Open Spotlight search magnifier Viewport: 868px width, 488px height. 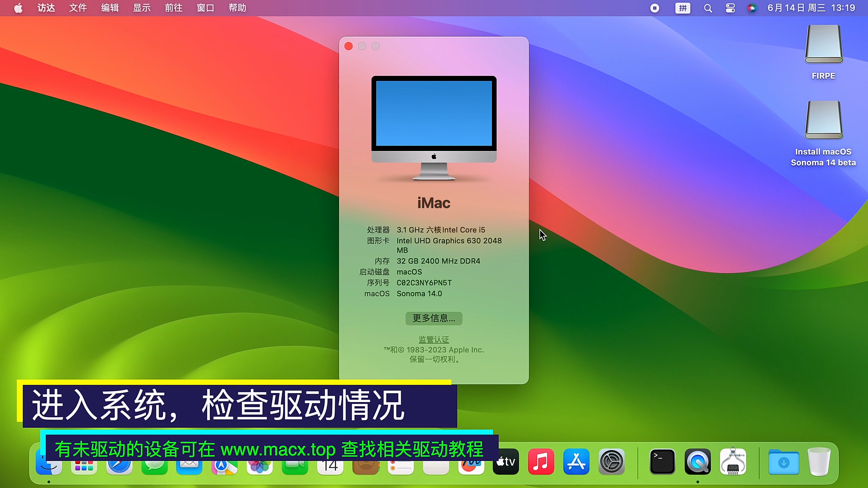click(x=708, y=8)
